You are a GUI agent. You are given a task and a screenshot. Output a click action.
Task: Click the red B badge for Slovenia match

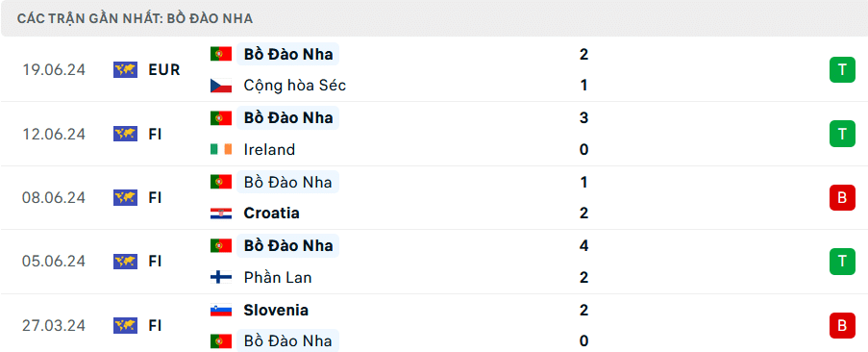click(x=842, y=325)
